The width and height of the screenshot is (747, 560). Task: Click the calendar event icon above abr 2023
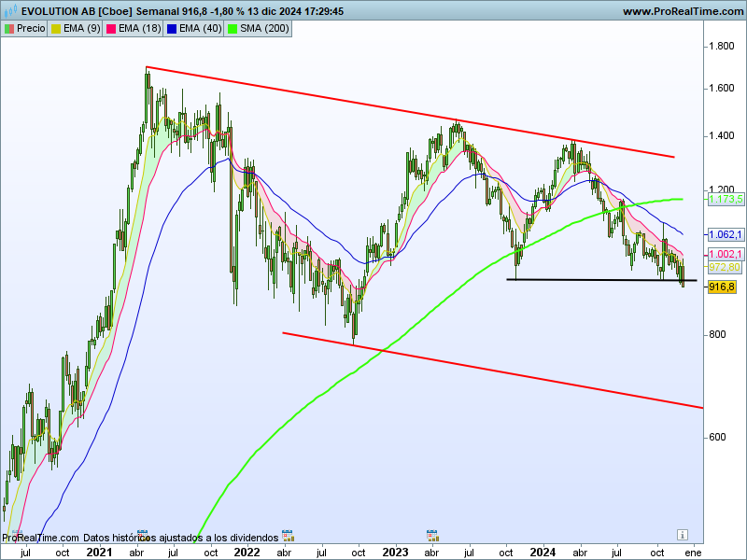point(432,535)
